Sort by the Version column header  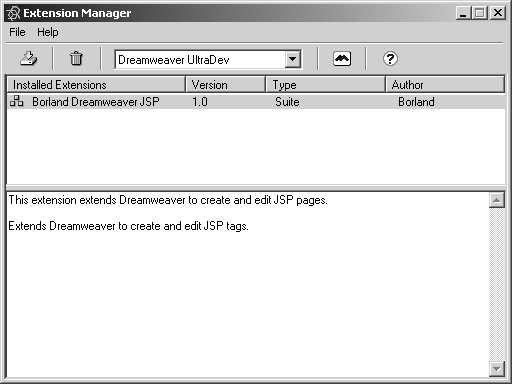pyautogui.click(x=226, y=85)
